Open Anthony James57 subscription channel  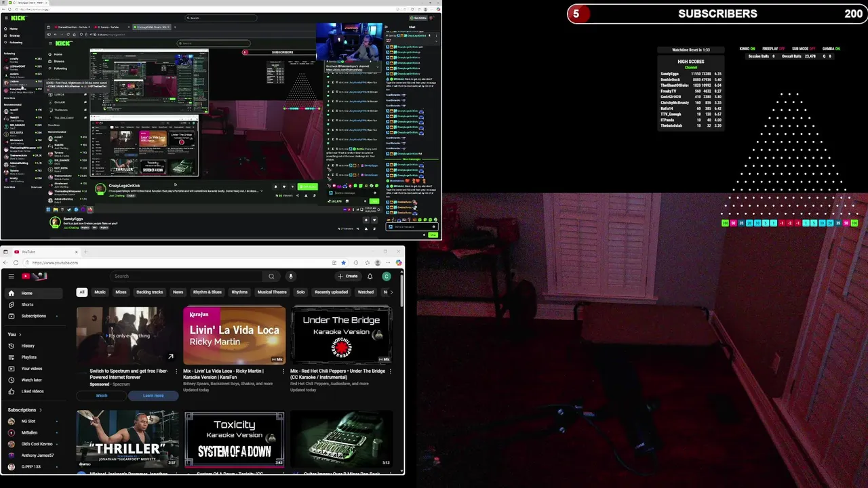point(37,455)
